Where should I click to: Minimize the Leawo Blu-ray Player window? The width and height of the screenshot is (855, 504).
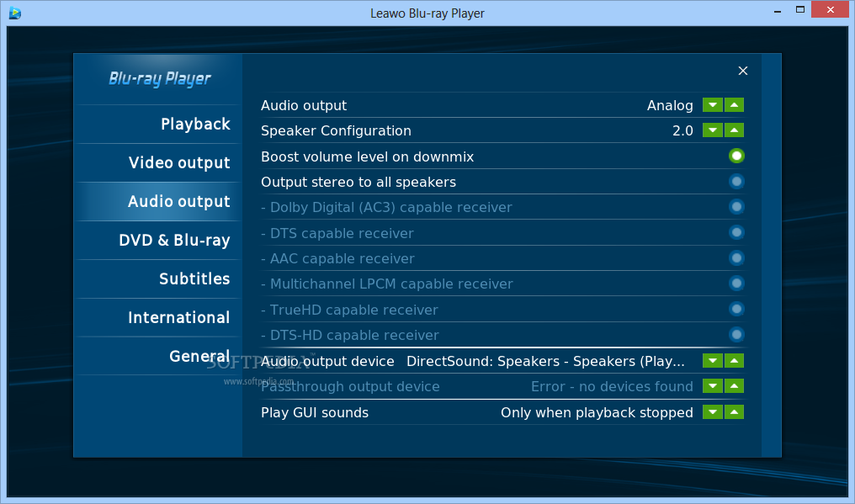pyautogui.click(x=778, y=10)
